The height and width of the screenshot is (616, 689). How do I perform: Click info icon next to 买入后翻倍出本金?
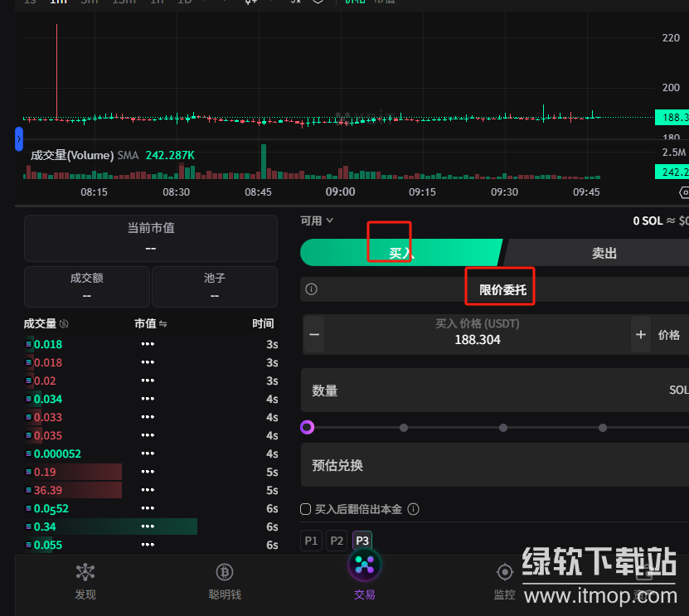(x=414, y=509)
